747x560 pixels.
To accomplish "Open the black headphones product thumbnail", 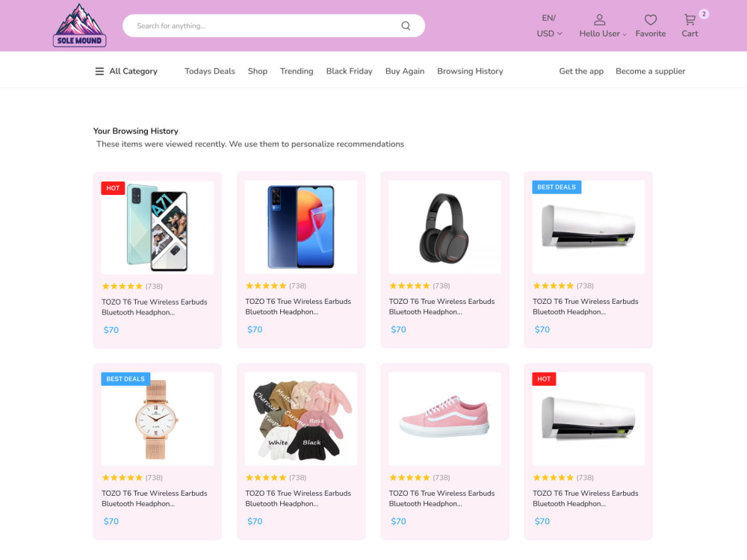I will (444, 227).
